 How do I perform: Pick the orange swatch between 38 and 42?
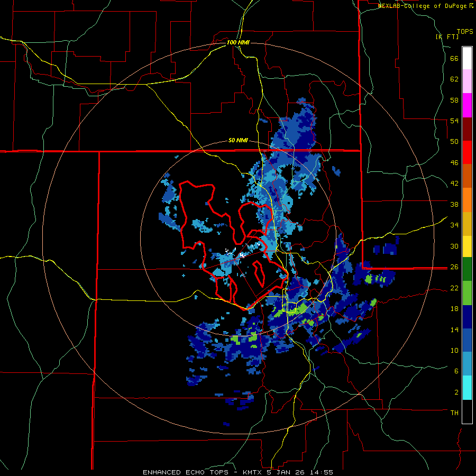pyautogui.click(x=467, y=200)
